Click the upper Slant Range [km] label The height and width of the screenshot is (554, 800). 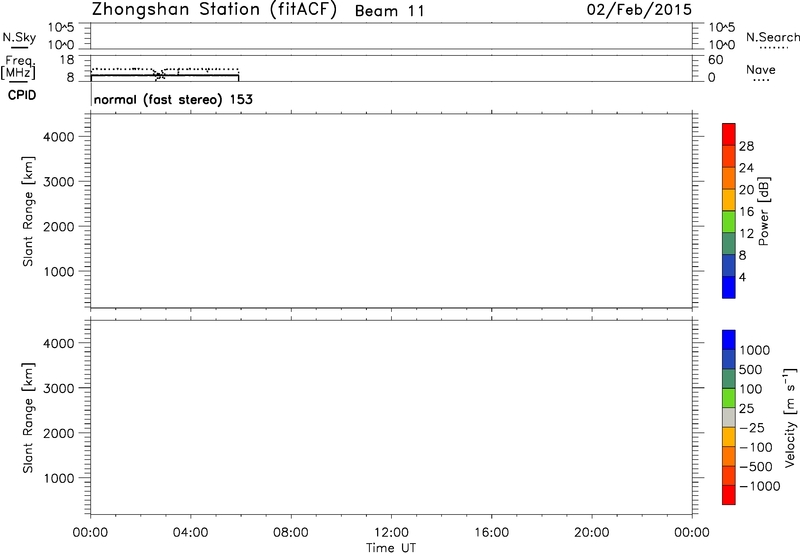28,211
